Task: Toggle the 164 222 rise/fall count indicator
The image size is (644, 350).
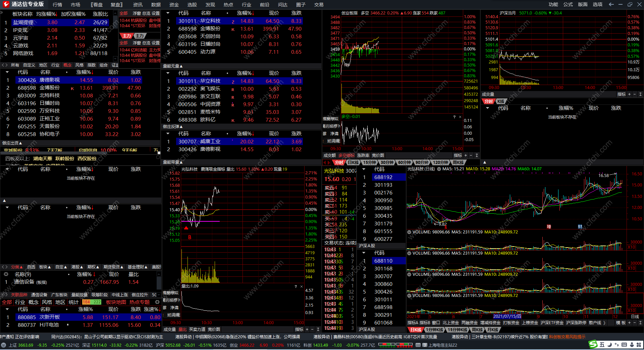Action: point(92,302)
